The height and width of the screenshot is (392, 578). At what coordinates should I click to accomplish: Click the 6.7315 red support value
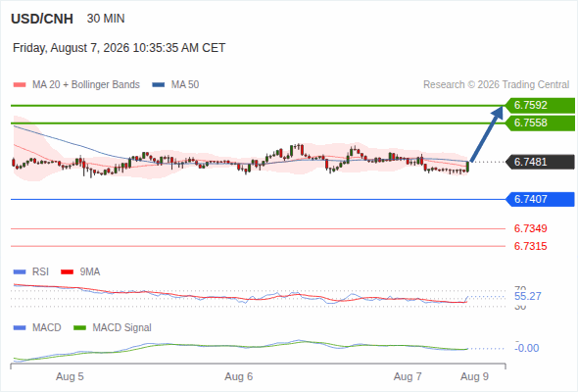tap(530, 246)
